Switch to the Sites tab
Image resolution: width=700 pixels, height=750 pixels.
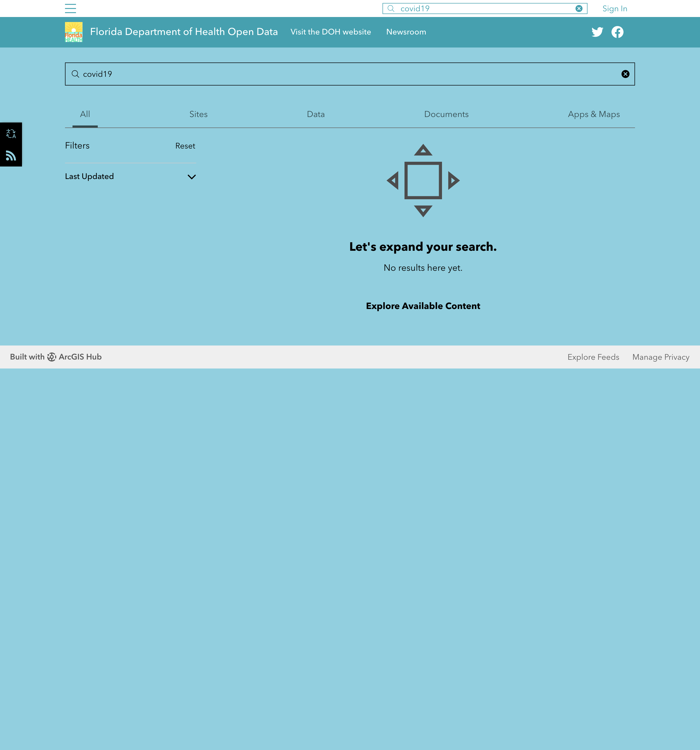pyautogui.click(x=198, y=114)
